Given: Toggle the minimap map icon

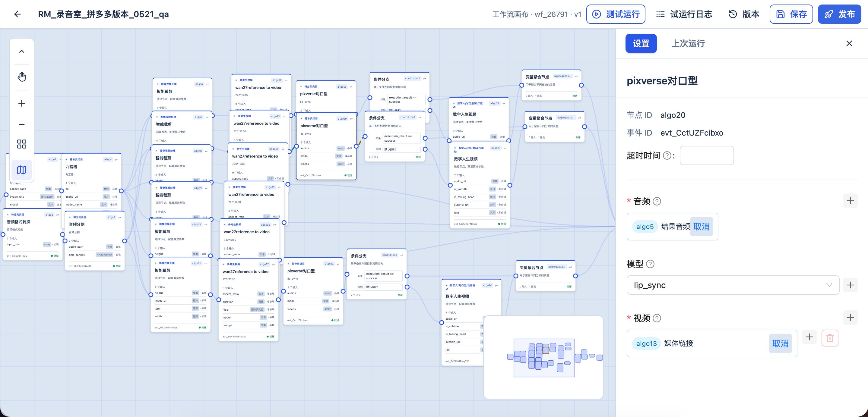Looking at the screenshot, I should coord(22,170).
